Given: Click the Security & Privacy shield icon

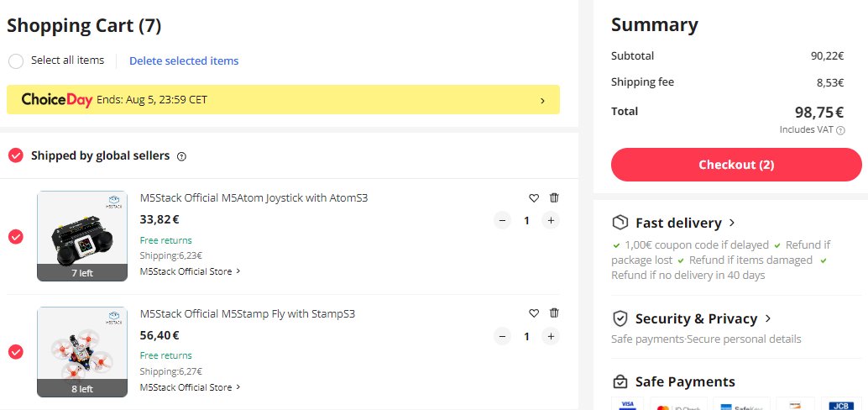Looking at the screenshot, I should [620, 318].
